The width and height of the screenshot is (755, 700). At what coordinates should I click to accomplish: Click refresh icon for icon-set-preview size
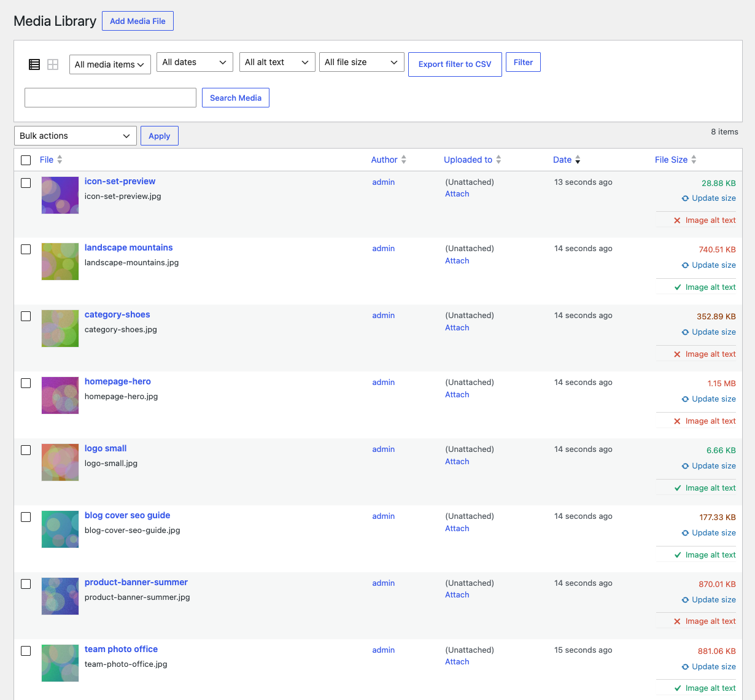685,198
